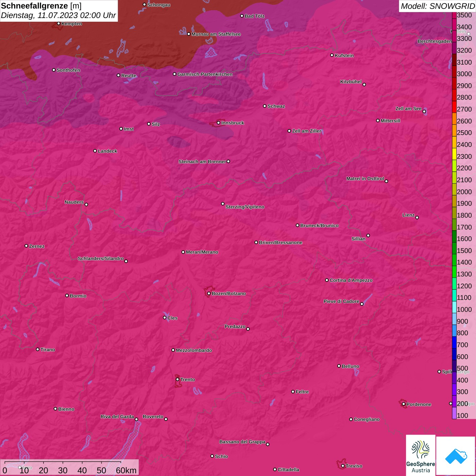Click the Zell am See marker
The image size is (476, 476).
pyautogui.click(x=424, y=112)
